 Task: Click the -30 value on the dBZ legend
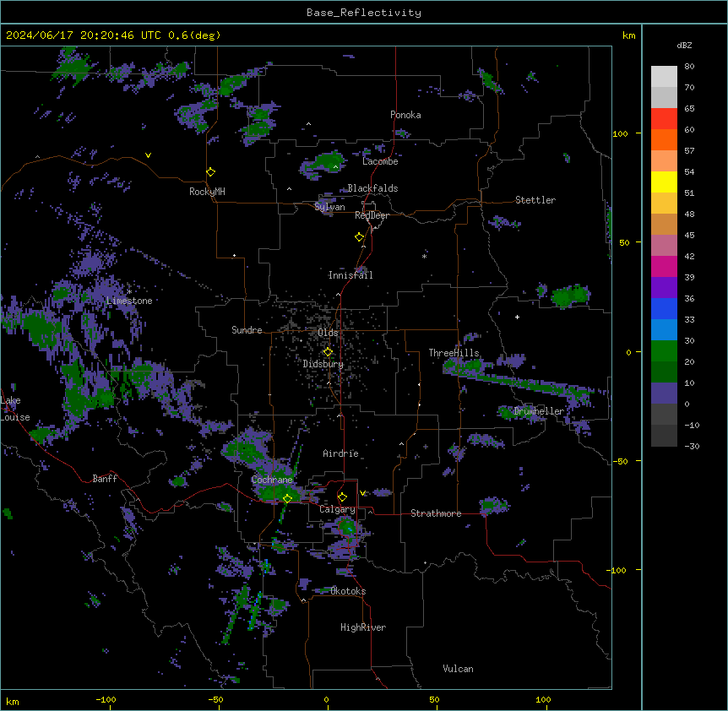tap(692, 446)
